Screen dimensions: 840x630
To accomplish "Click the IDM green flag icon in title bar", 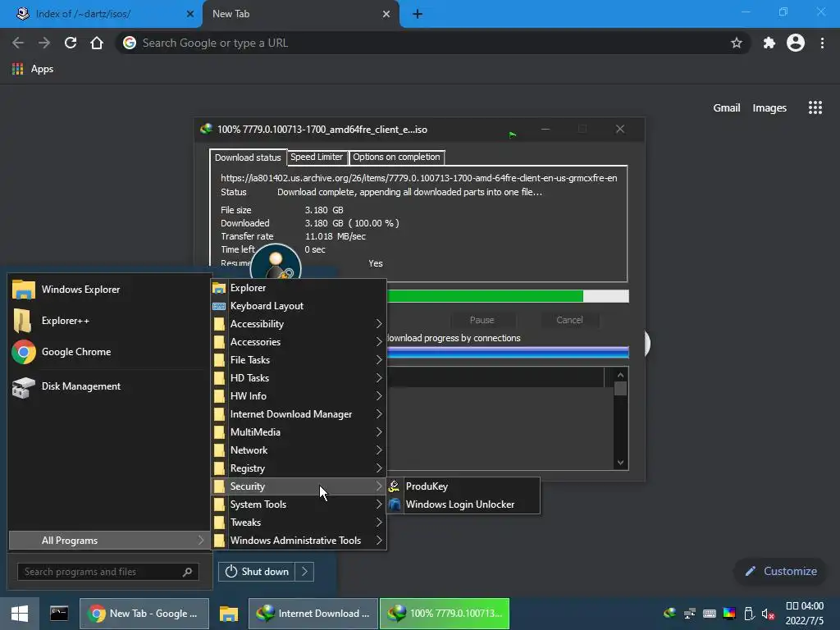I will [x=513, y=135].
